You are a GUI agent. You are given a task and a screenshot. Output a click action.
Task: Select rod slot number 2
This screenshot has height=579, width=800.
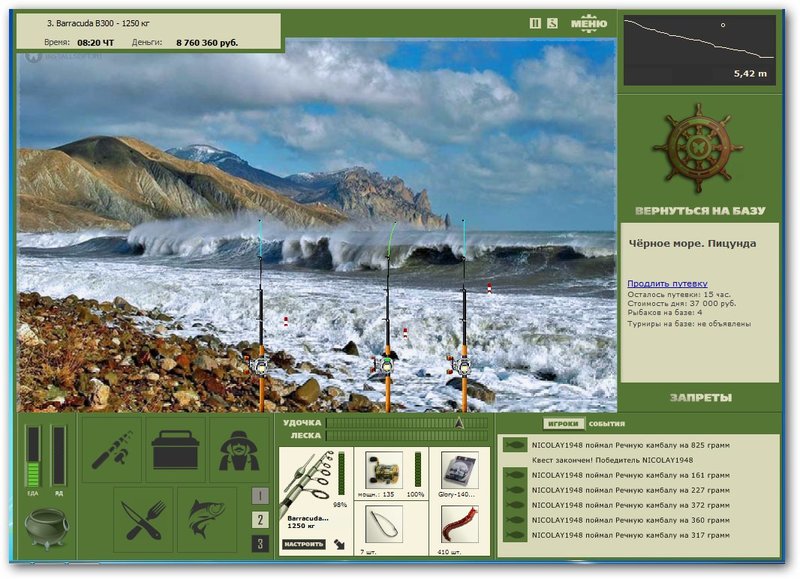(260, 519)
